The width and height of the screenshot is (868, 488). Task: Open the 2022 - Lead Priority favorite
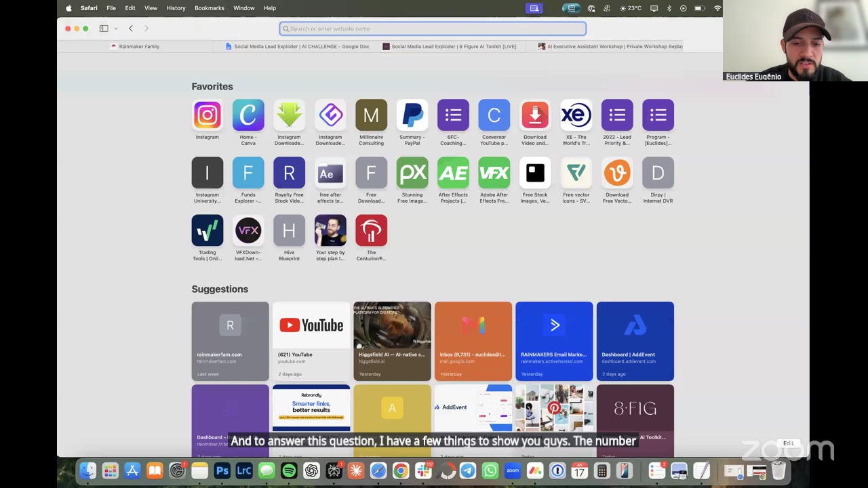[617, 115]
